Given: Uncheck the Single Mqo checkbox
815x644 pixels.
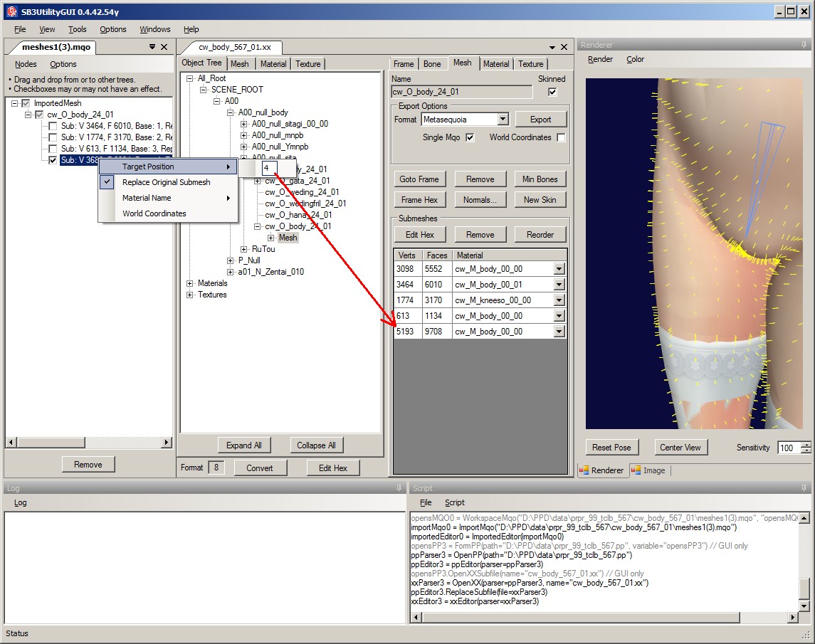Looking at the screenshot, I should click(470, 137).
